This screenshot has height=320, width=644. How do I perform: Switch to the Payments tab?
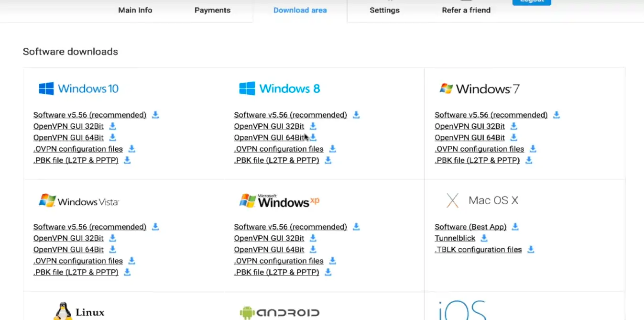point(212,10)
